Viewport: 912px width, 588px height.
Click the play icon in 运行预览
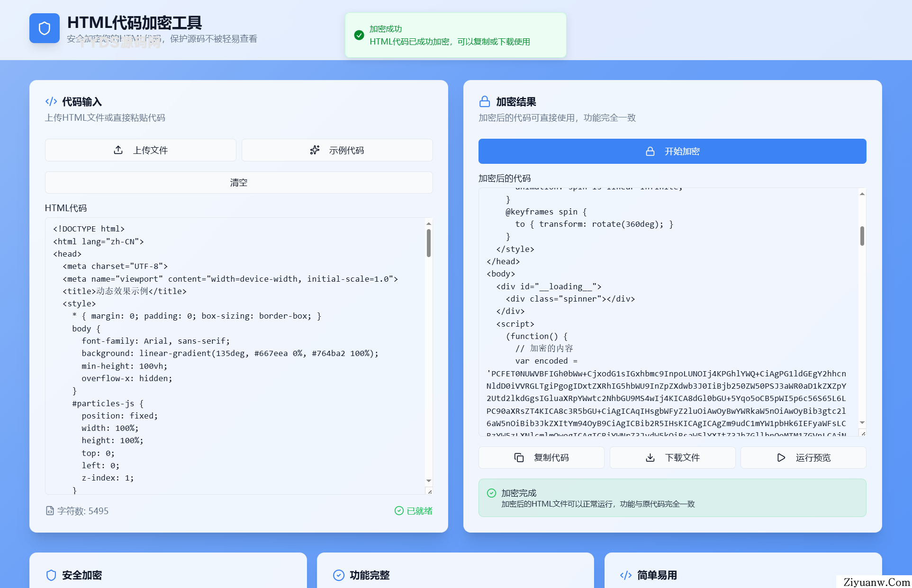(781, 457)
